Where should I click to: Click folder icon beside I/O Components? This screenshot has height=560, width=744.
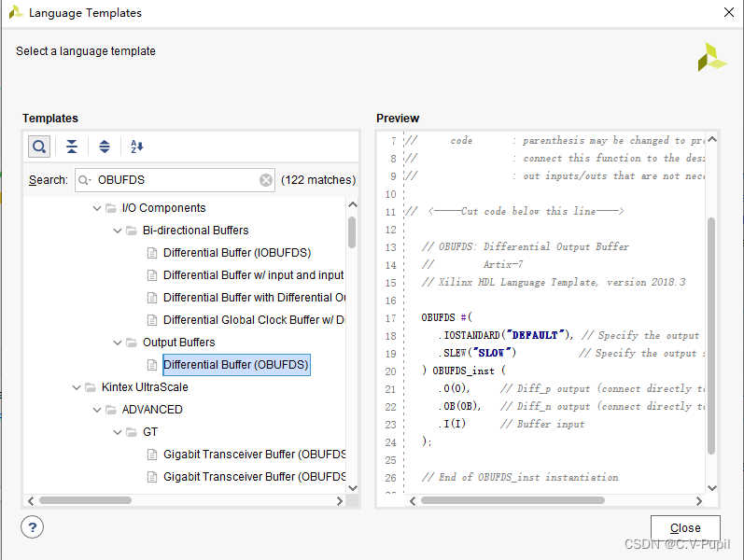point(110,208)
